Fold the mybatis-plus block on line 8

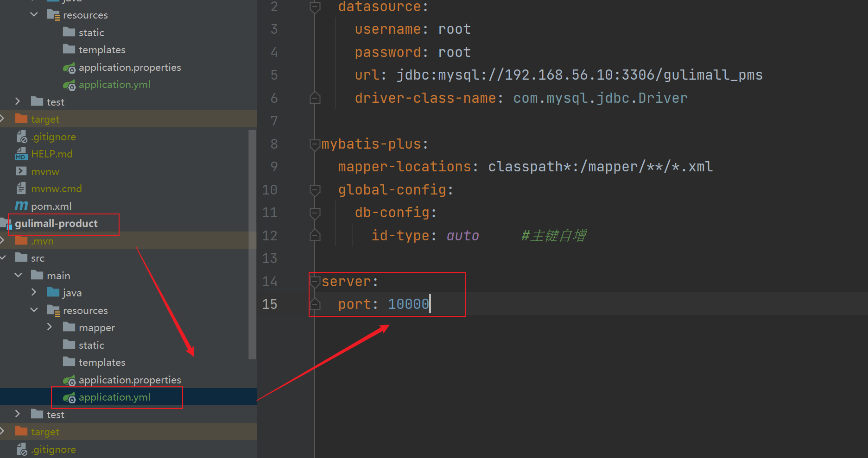(x=315, y=144)
